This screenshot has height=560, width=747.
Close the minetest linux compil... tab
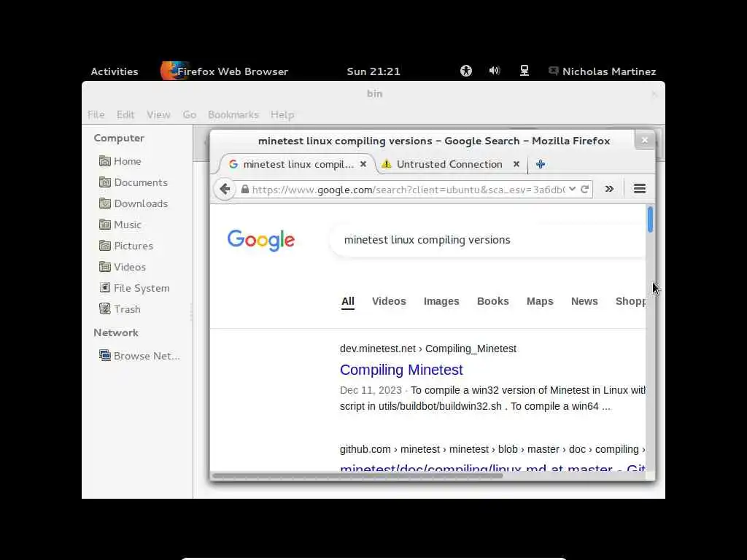tap(363, 164)
